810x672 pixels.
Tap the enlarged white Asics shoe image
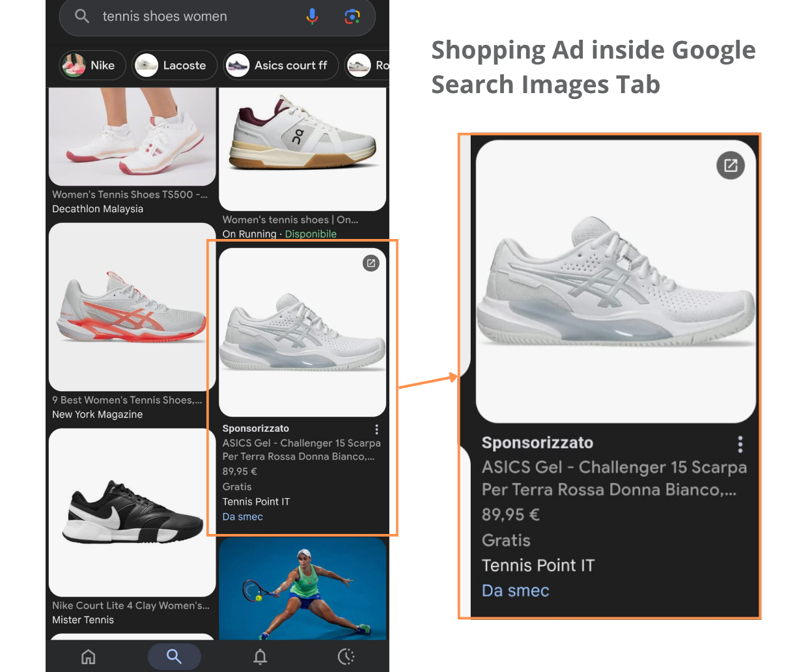616,281
